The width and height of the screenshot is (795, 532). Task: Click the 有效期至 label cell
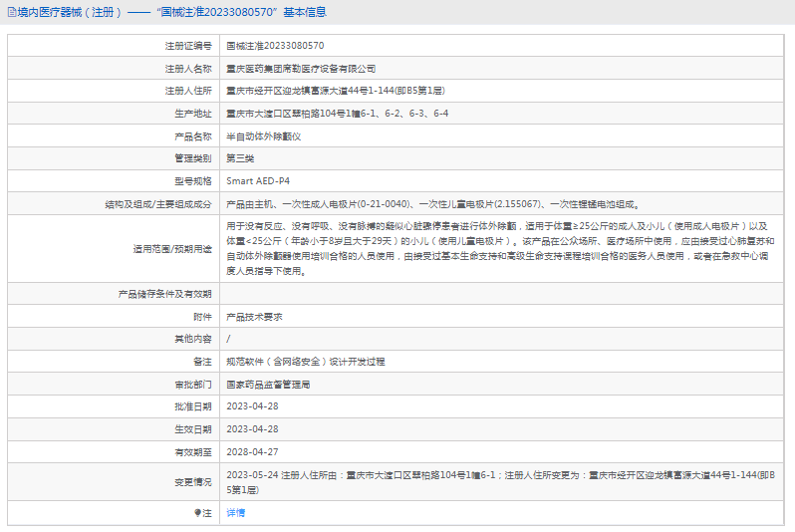point(114,452)
